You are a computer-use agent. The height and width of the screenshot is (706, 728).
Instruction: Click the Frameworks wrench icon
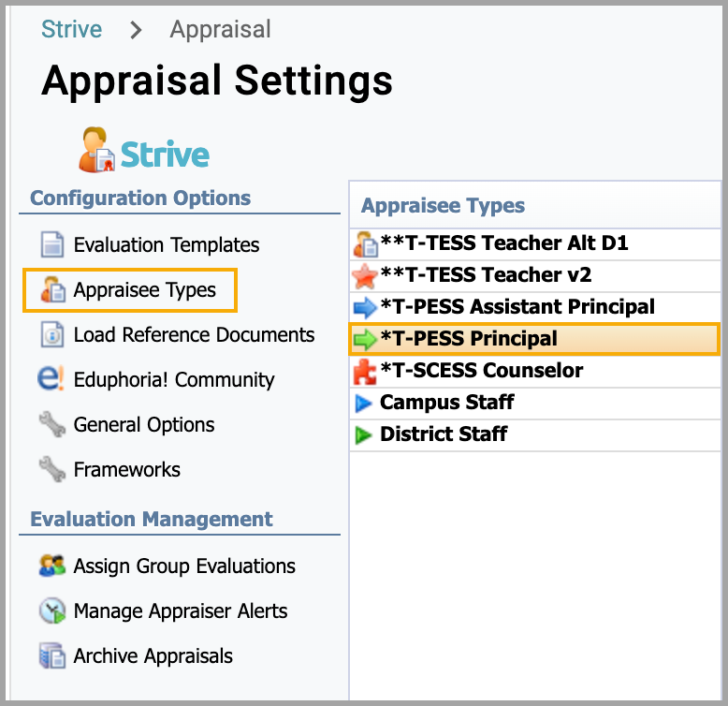click(x=52, y=469)
